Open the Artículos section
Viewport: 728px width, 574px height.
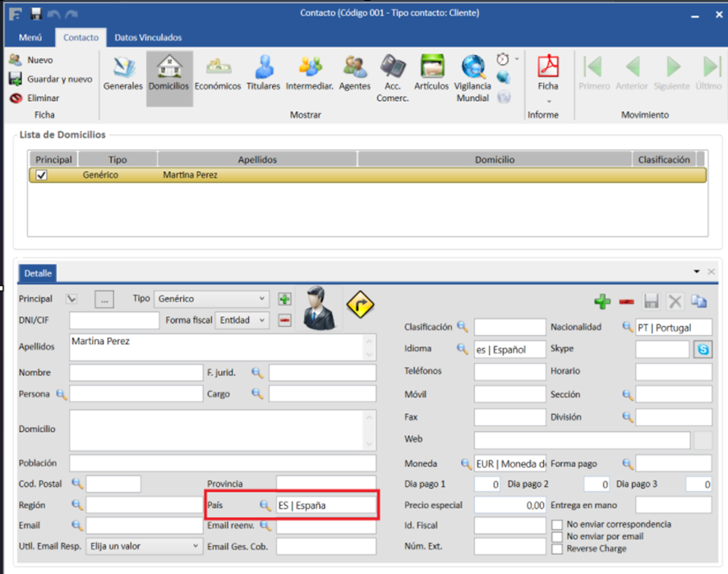(431, 73)
